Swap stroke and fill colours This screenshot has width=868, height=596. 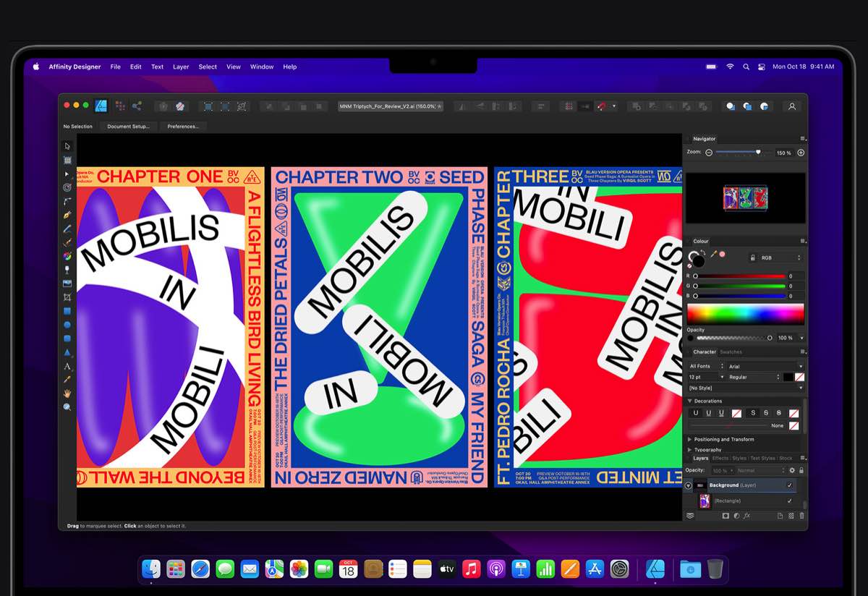[x=703, y=252]
